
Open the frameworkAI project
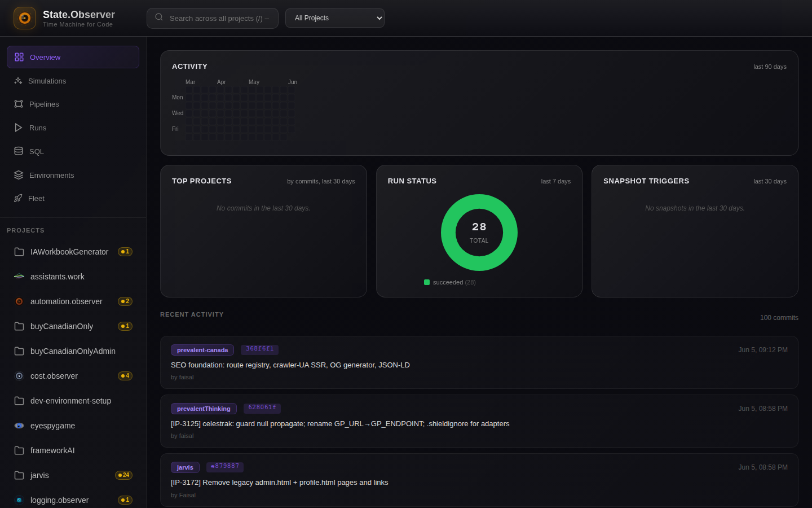pyautogui.click(x=73, y=450)
